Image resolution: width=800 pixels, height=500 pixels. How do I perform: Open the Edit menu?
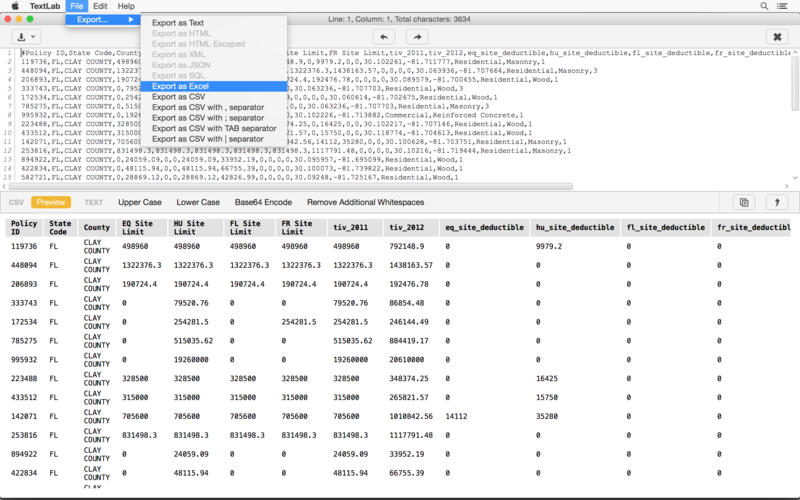coord(101,6)
